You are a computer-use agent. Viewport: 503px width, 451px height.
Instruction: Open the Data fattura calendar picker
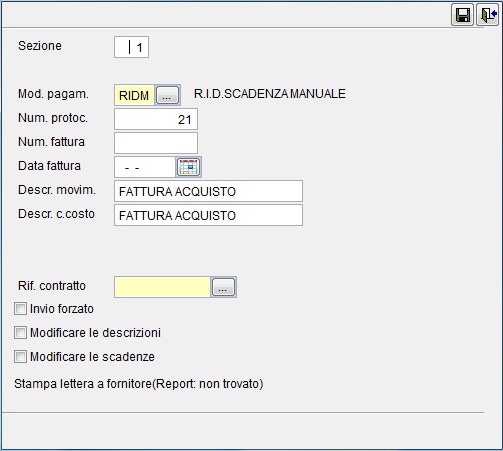click(x=188, y=167)
